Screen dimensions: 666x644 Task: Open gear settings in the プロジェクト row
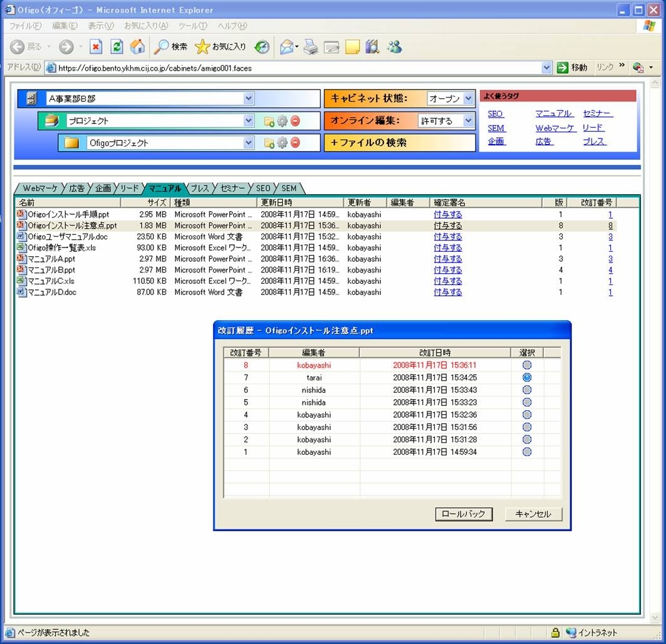click(282, 121)
